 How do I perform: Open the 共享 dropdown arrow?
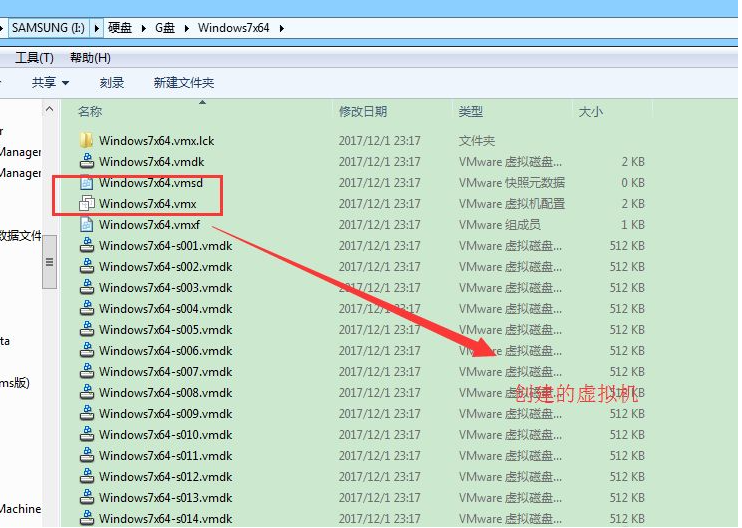click(x=65, y=83)
